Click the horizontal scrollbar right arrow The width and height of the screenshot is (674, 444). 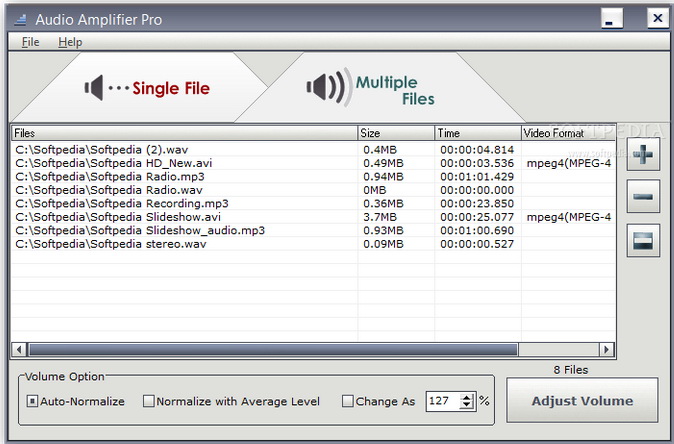[x=607, y=349]
